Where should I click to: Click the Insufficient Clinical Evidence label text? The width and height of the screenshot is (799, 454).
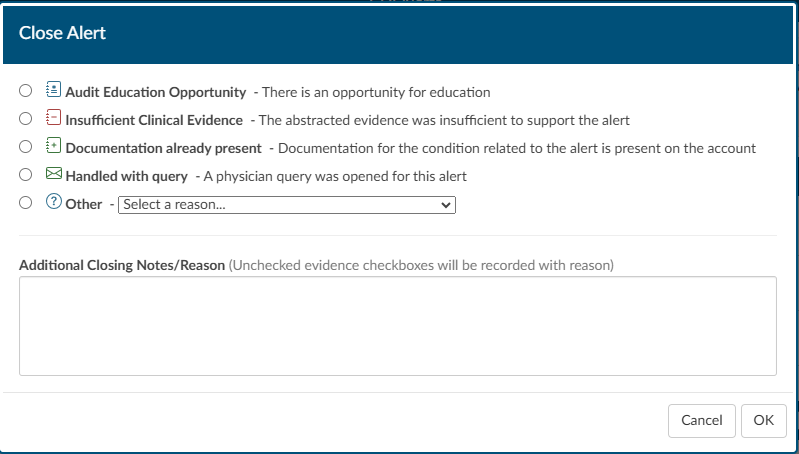point(154,120)
